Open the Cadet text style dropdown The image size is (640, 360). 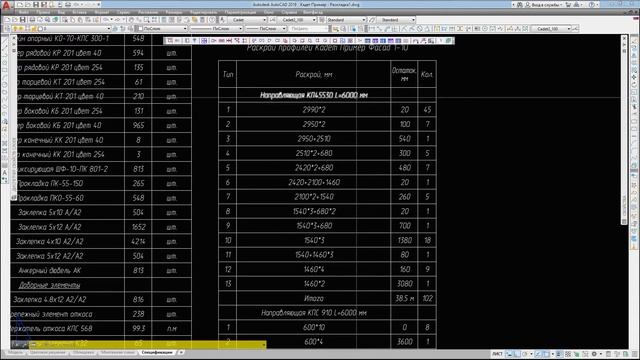tap(247, 20)
